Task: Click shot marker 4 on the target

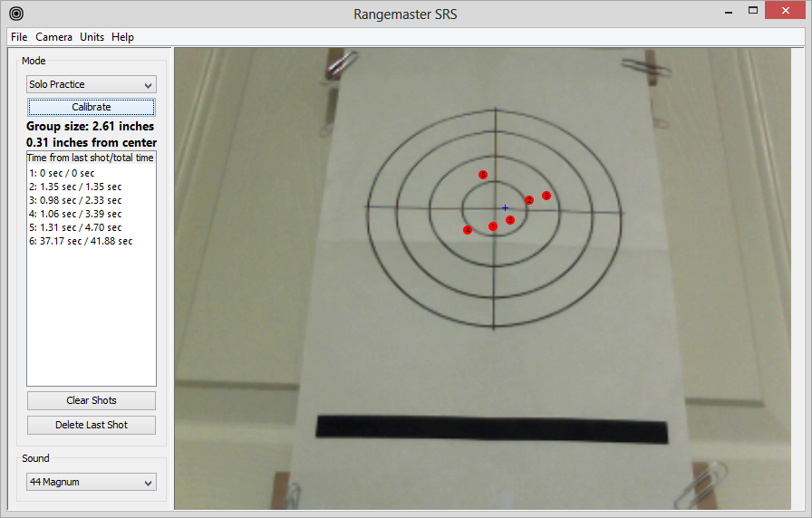Action: tap(468, 230)
